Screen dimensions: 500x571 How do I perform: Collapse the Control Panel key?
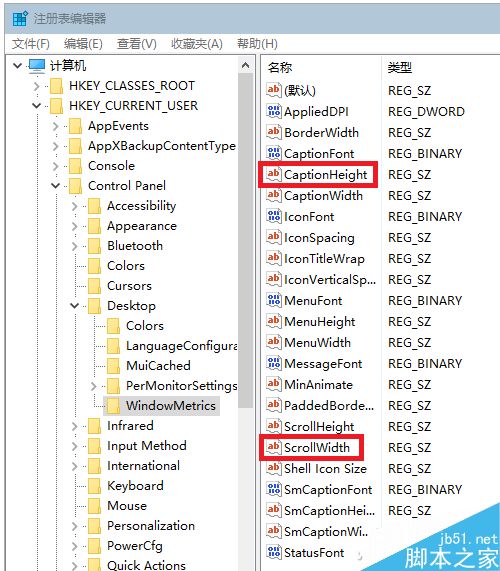click(55, 186)
